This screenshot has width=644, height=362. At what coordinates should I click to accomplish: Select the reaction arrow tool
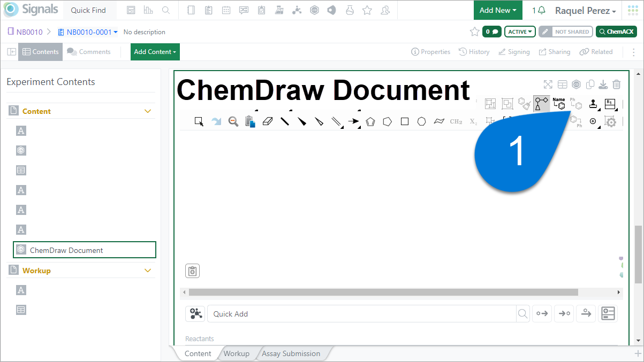(x=353, y=121)
